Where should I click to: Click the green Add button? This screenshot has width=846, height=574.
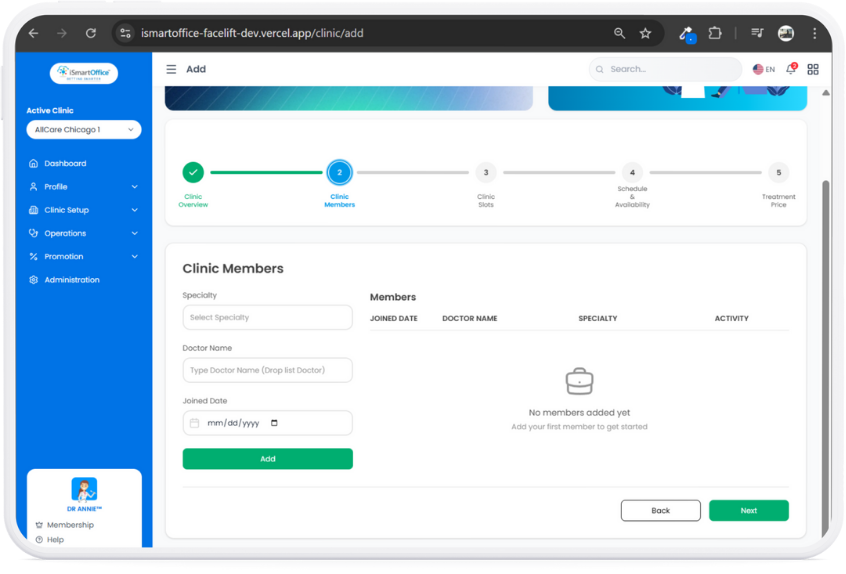tap(267, 459)
